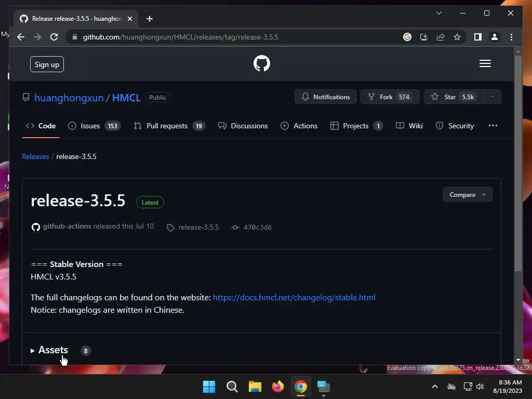Open HMCL repository link
The image size is (532, 399).
click(126, 98)
